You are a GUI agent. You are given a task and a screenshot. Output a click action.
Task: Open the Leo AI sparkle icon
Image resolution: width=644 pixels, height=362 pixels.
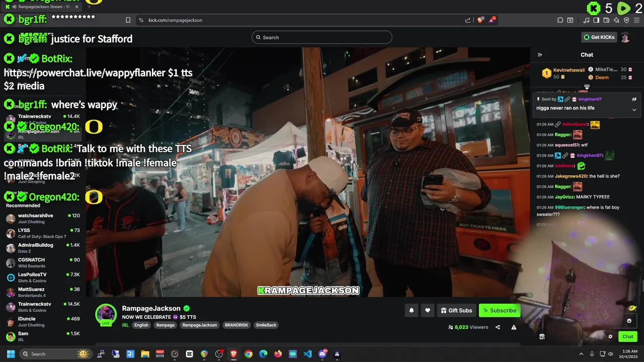click(616, 20)
